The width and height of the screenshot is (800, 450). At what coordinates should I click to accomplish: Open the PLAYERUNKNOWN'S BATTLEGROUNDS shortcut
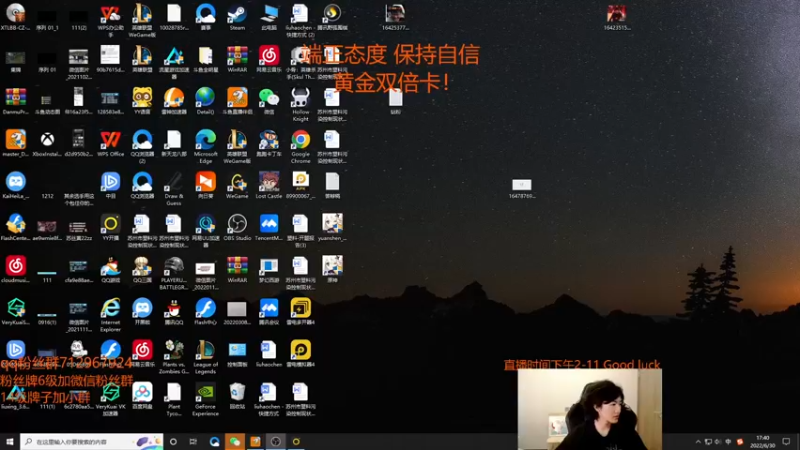point(173,273)
